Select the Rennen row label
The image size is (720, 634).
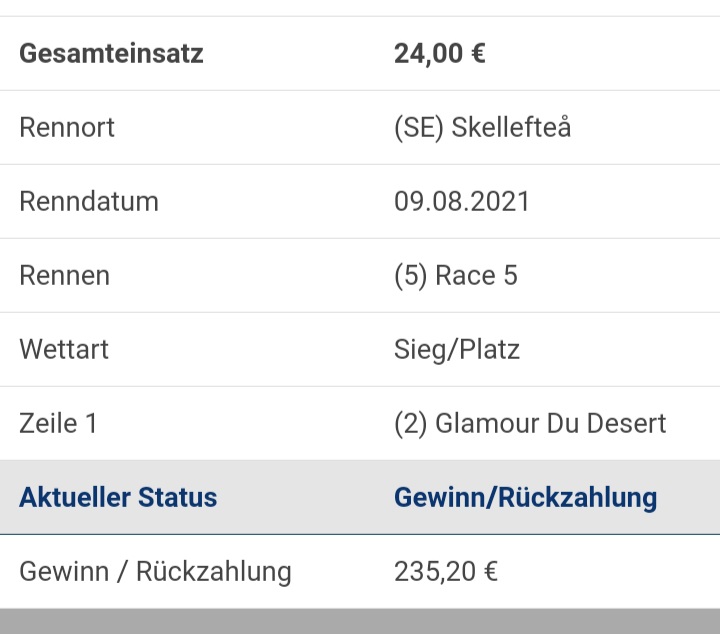coord(64,276)
